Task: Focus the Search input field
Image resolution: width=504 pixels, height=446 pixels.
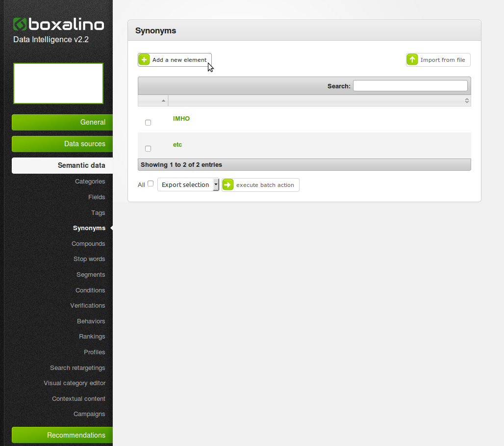Action: (x=410, y=85)
